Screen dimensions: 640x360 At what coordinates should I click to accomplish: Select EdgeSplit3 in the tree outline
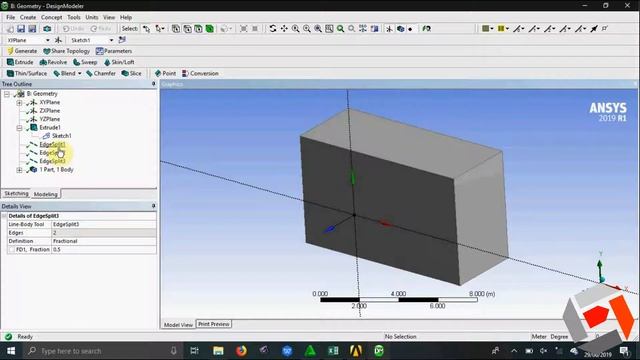tap(52, 161)
